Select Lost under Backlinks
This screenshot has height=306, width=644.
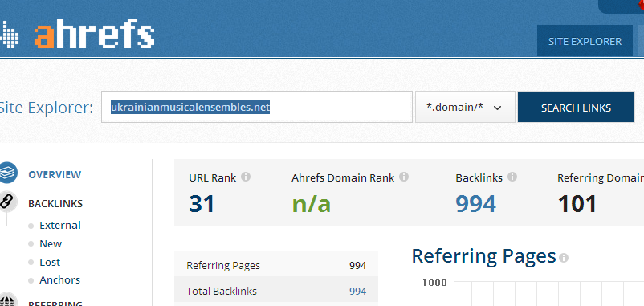pyautogui.click(x=50, y=262)
